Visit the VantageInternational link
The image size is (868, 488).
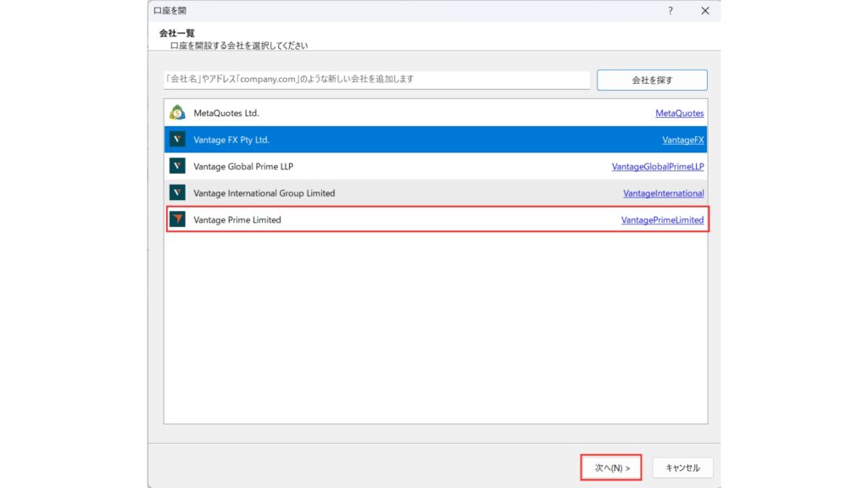coord(663,193)
